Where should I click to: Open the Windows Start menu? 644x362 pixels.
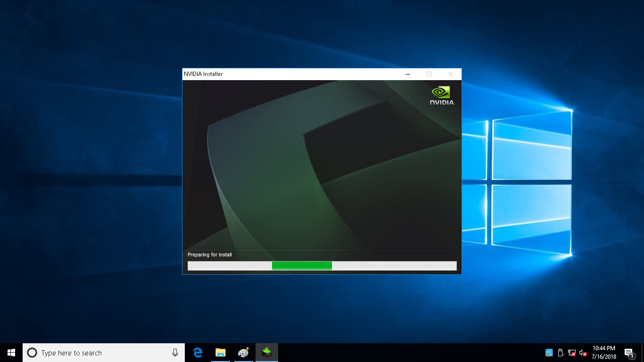pos(11,353)
